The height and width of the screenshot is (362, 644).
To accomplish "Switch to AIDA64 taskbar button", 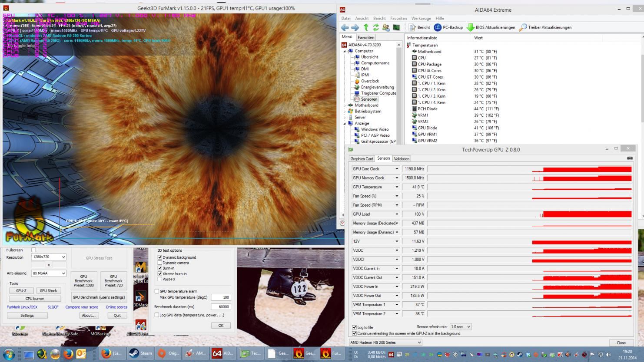I will (x=223, y=353).
